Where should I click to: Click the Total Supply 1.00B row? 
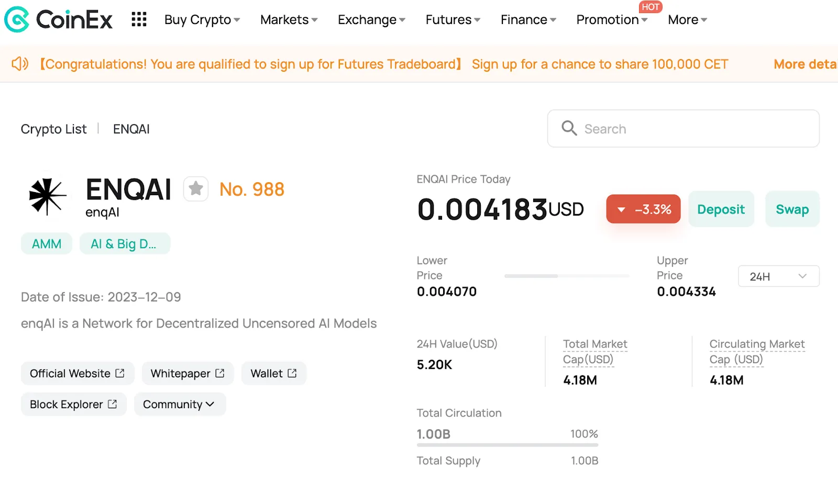click(x=507, y=461)
